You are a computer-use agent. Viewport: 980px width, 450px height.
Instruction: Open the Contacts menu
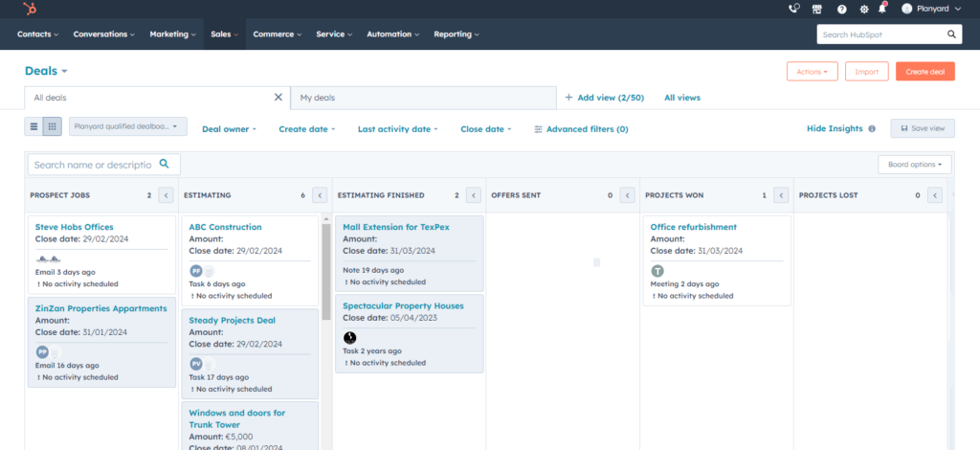click(x=37, y=34)
